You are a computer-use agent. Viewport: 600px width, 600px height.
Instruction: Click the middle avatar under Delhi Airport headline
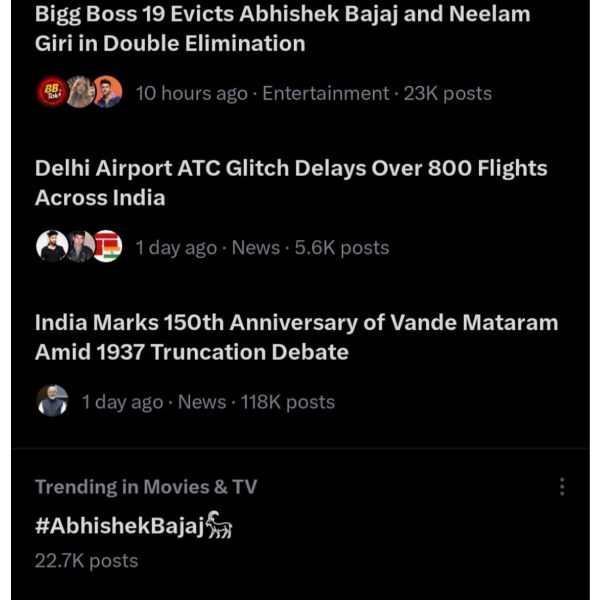coord(79,247)
